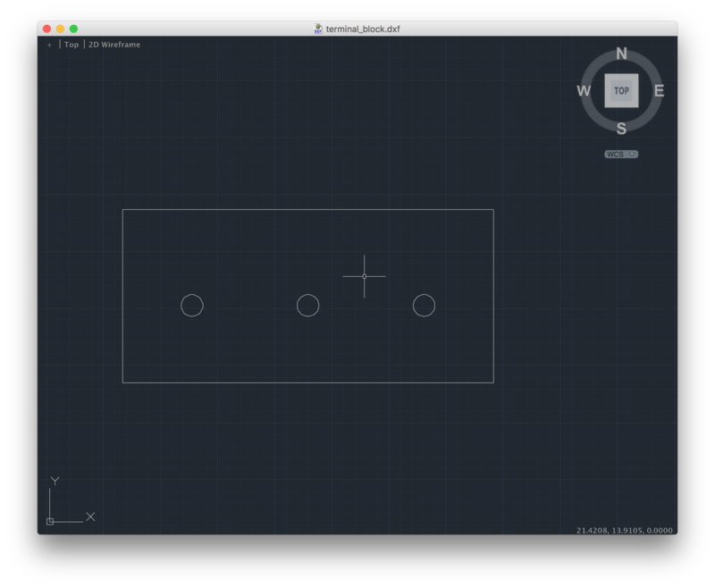
Task: Select the right circle in the drawing
Action: click(424, 306)
